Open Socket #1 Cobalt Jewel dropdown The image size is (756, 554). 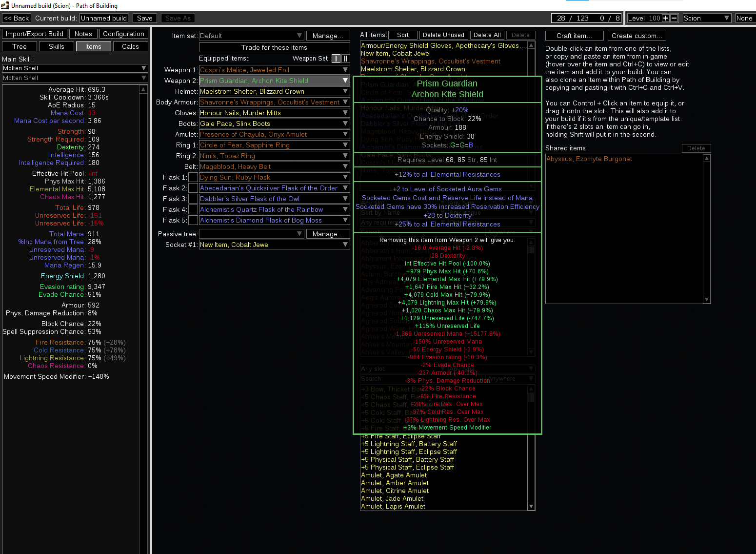pos(275,245)
